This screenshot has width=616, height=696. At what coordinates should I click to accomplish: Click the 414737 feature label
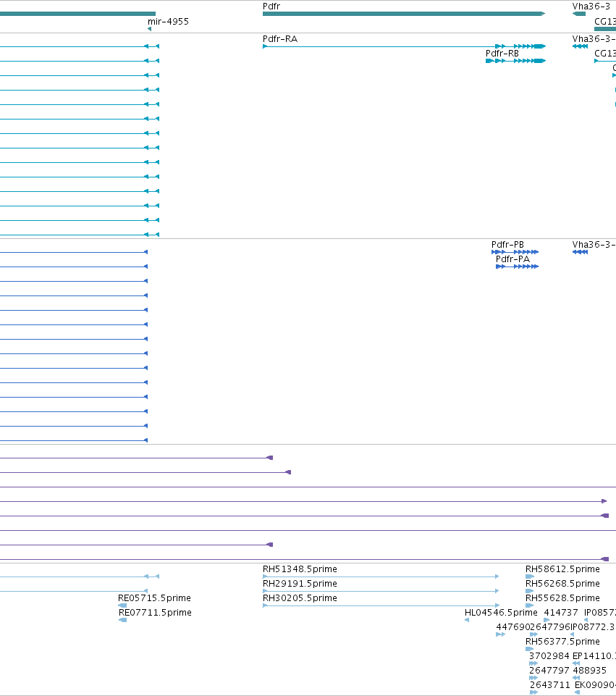(560, 613)
